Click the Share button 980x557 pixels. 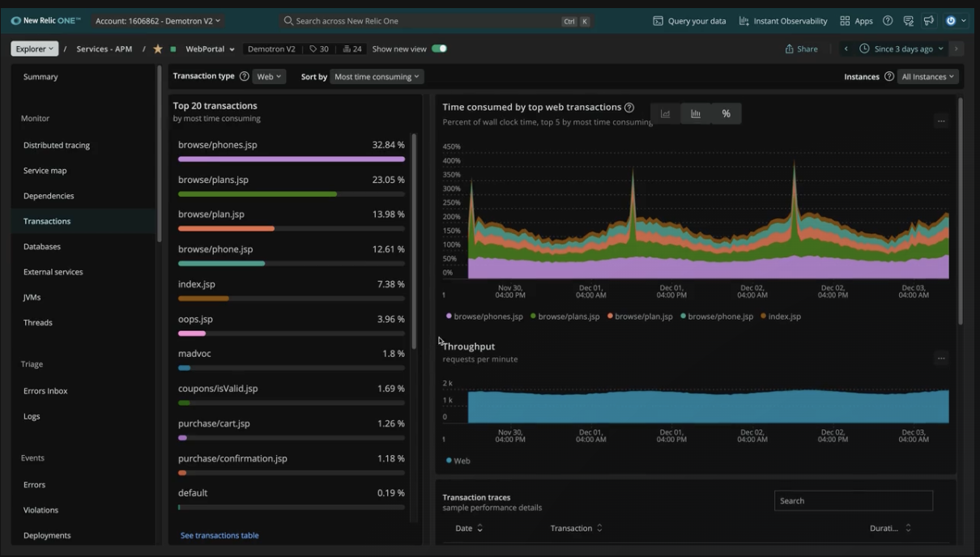pyautogui.click(x=800, y=49)
